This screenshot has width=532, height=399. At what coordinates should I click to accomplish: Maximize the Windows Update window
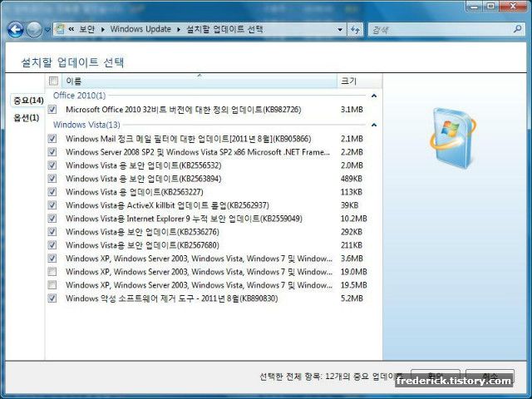coord(491,6)
